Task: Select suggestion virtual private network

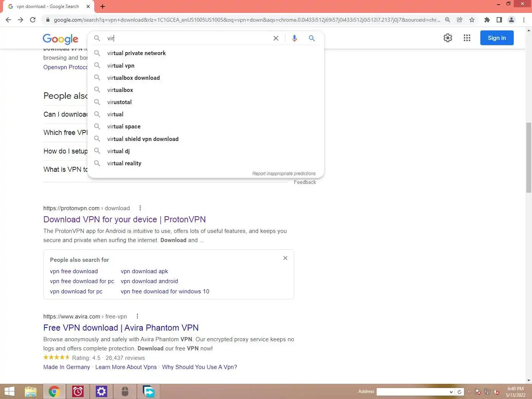Action: click(206, 53)
